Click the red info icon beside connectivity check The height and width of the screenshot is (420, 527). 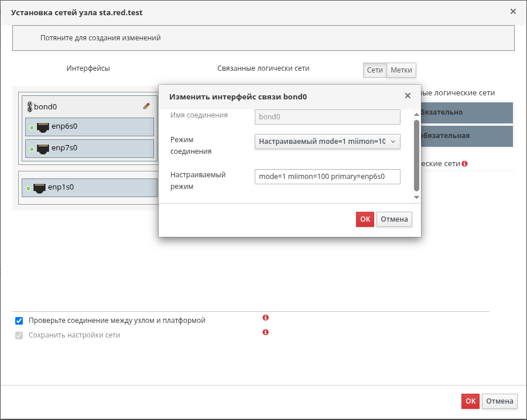point(265,317)
